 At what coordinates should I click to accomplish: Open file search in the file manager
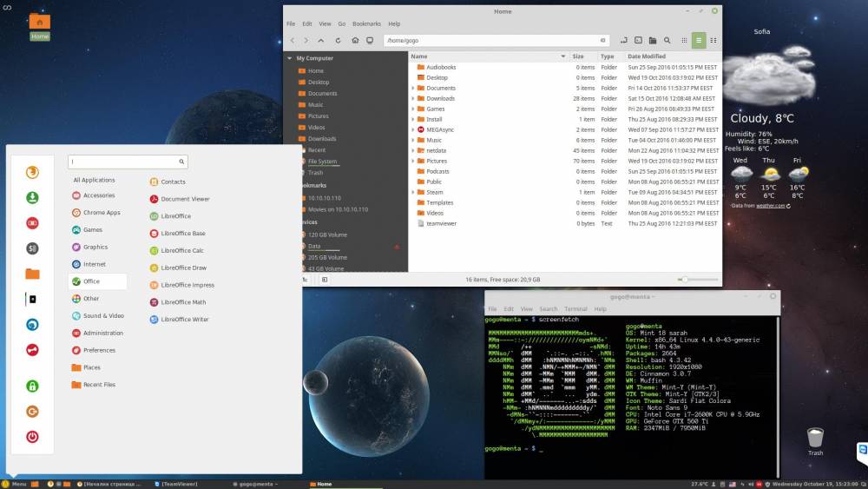point(667,41)
